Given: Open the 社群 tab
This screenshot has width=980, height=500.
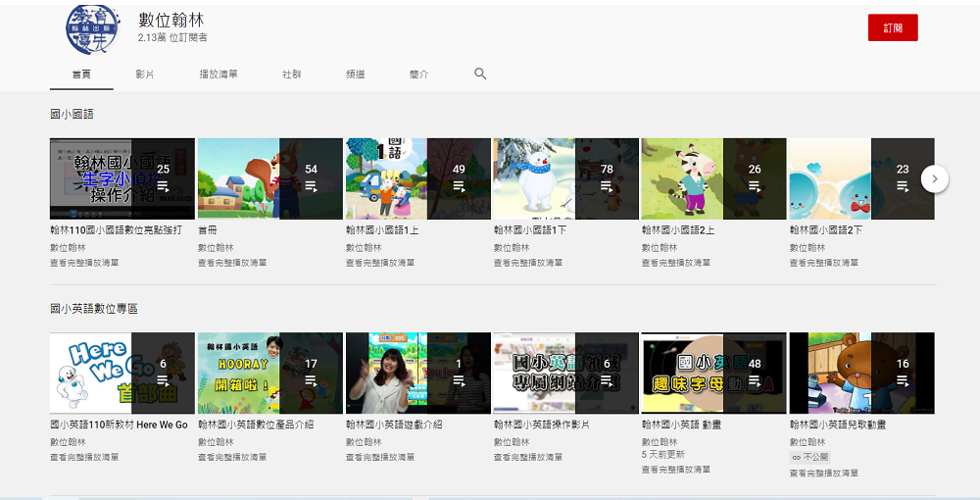Looking at the screenshot, I should [292, 75].
